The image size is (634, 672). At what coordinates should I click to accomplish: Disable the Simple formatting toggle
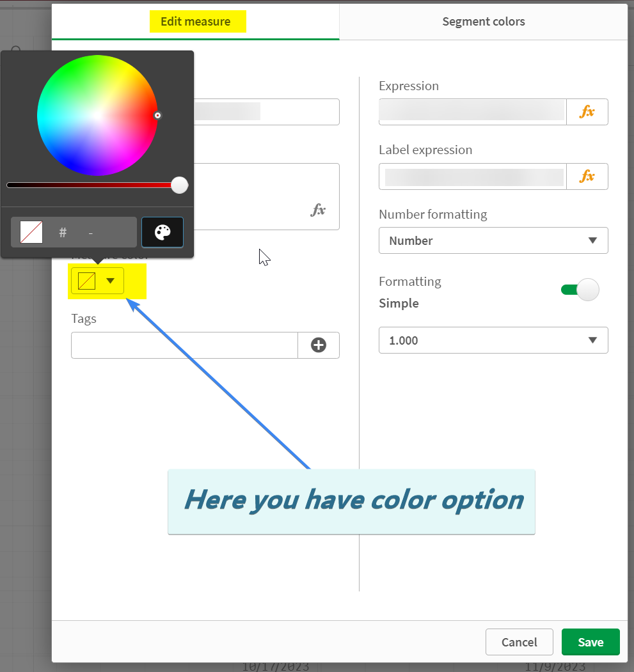pyautogui.click(x=580, y=290)
